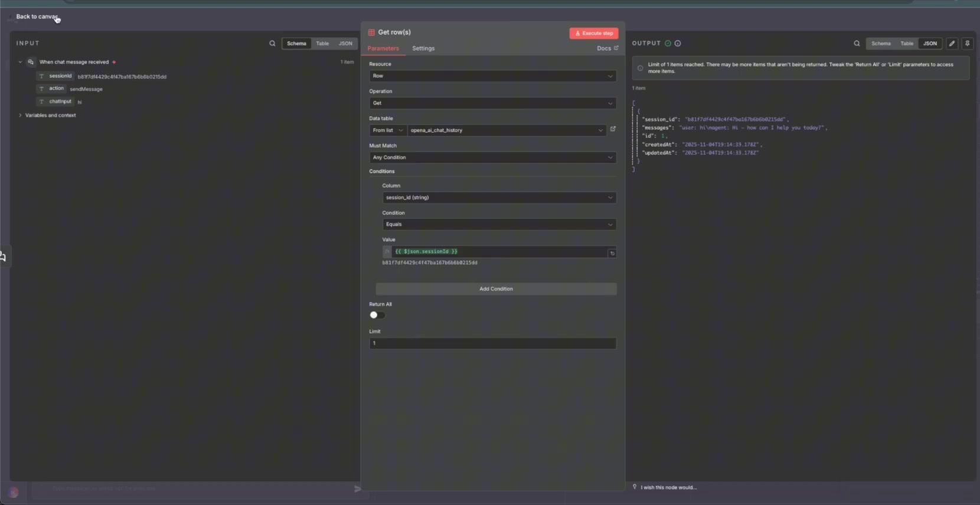Open data table in new window icon

click(x=613, y=129)
